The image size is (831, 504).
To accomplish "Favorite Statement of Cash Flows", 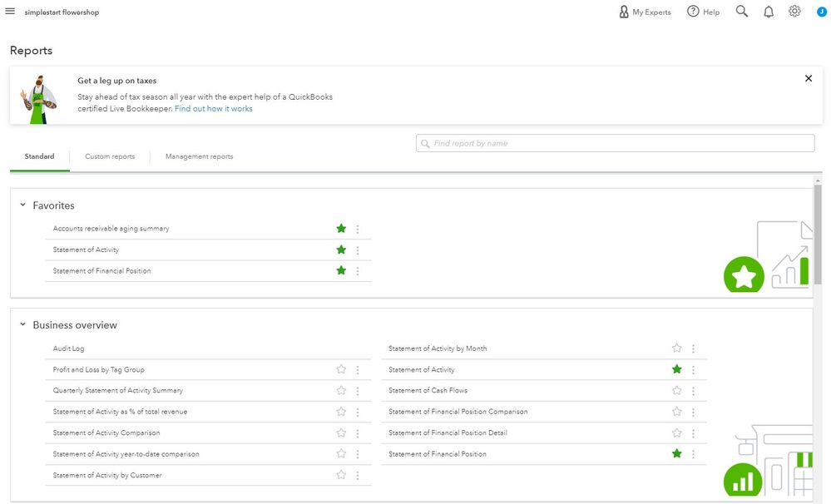I will point(677,391).
